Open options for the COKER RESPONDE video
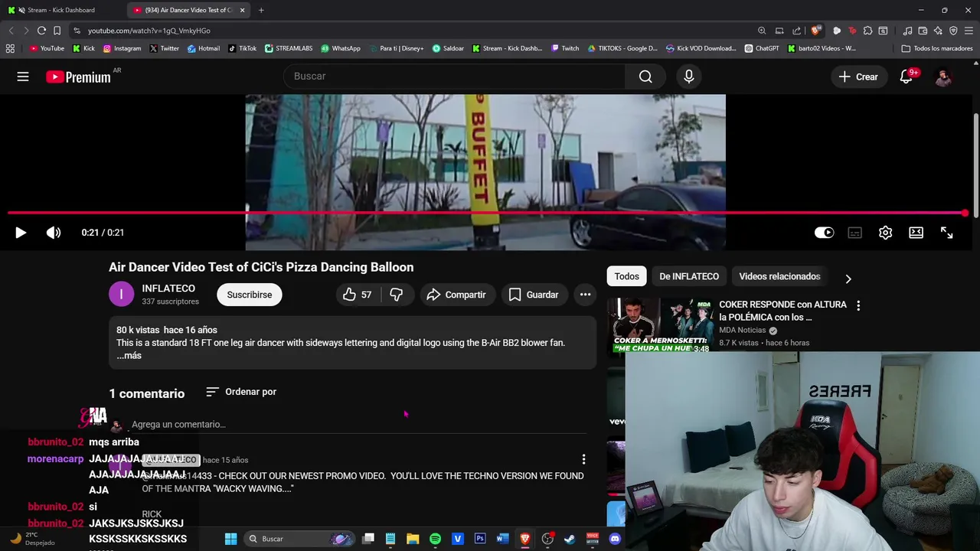 pyautogui.click(x=858, y=305)
